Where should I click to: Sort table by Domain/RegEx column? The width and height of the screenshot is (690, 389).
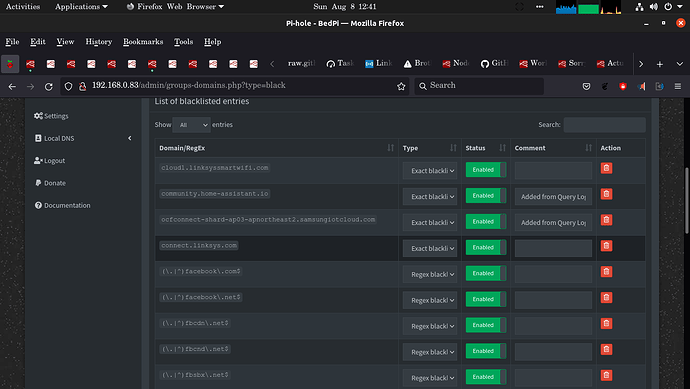277,148
